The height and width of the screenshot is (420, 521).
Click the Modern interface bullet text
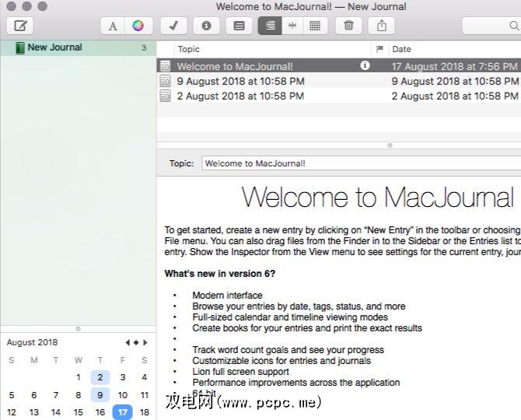click(227, 295)
